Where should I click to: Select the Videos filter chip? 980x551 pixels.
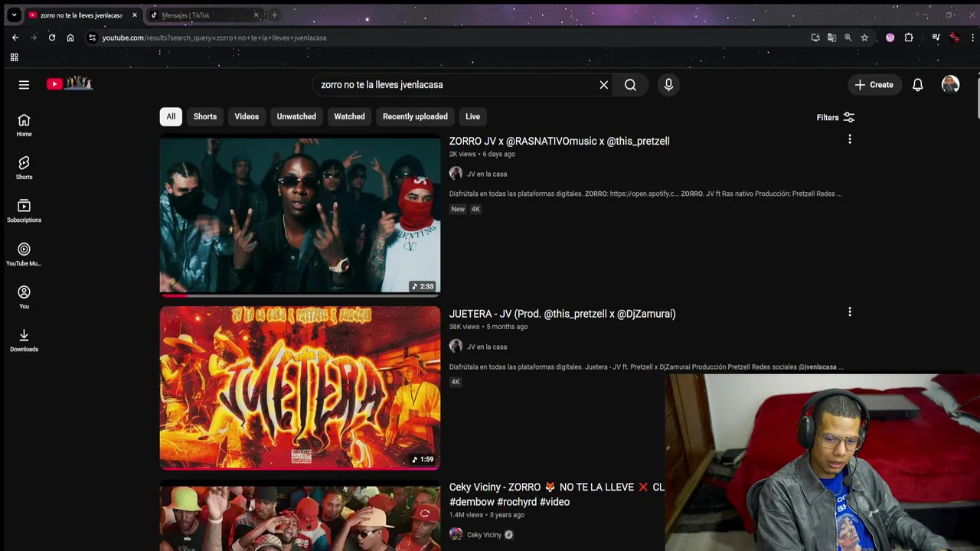[247, 116]
